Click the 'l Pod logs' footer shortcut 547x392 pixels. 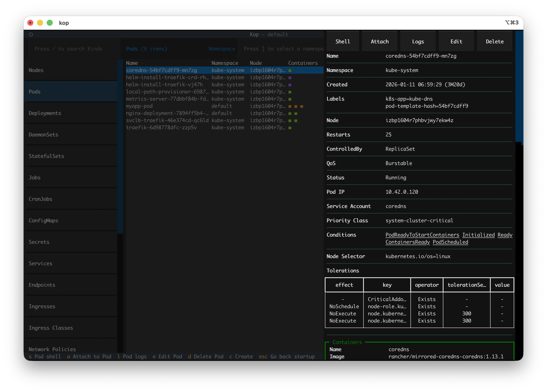(x=132, y=356)
